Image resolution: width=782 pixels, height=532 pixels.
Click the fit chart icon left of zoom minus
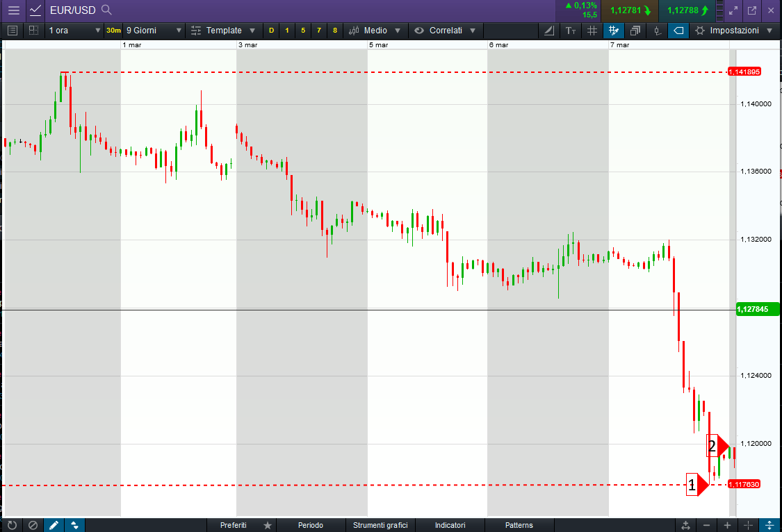coord(686,525)
